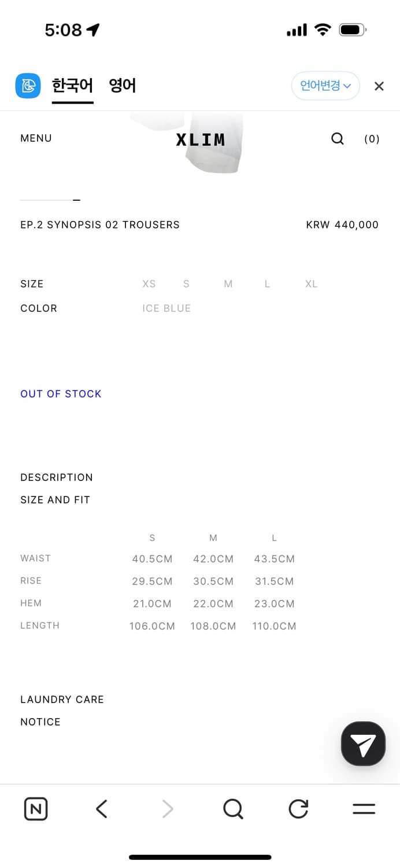Screen dimensions: 400x868
Task: Select the ICE BLUE color option
Action: click(166, 308)
